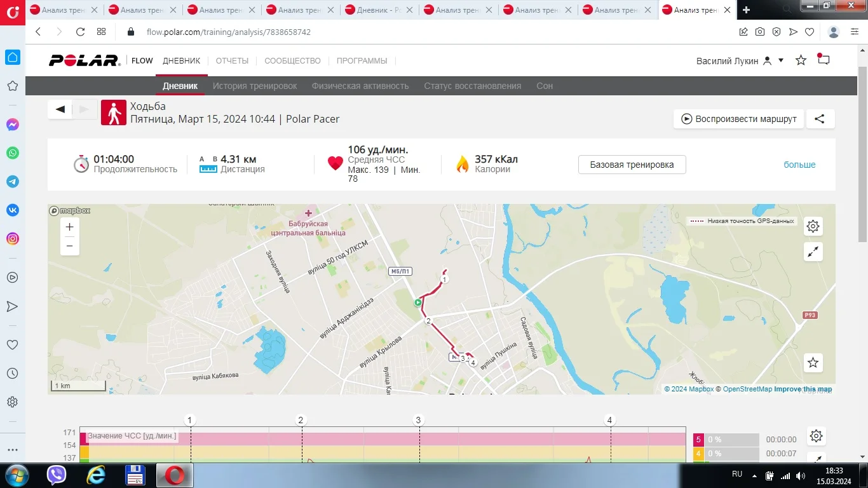Click the Polar favorites star in header

(801, 60)
